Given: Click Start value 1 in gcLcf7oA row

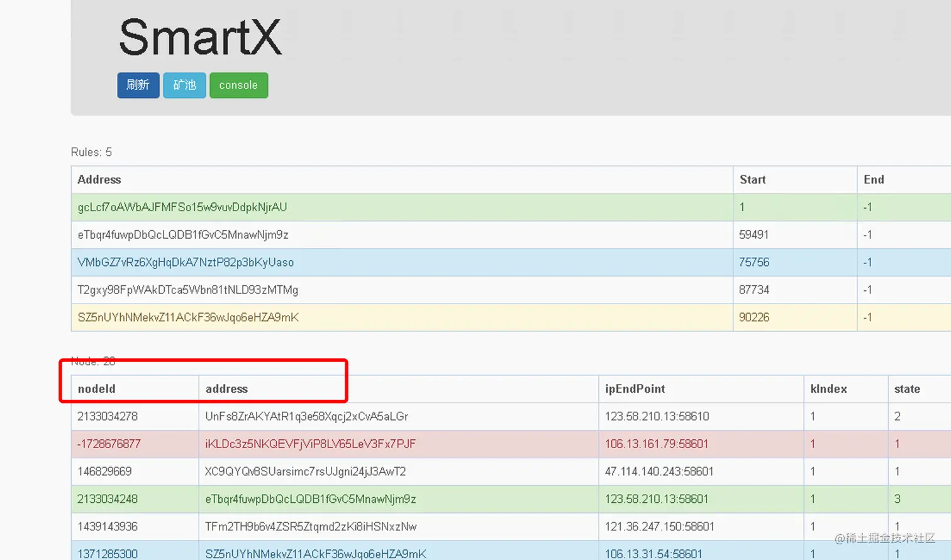Looking at the screenshot, I should click(x=742, y=207).
